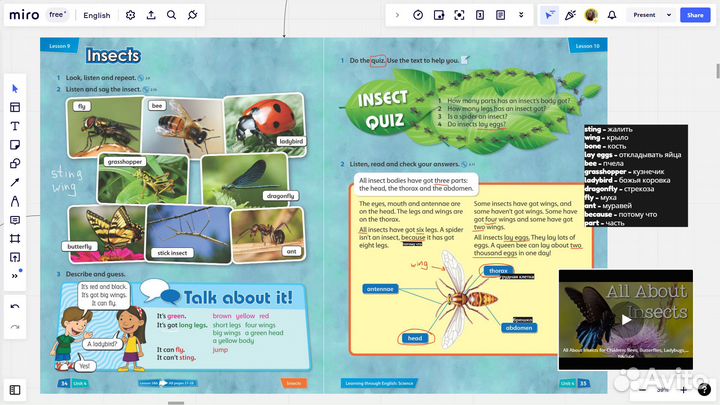Screen dimensions: 720x405
Task: Choose the Connection line arrow tool
Action: coord(15,182)
